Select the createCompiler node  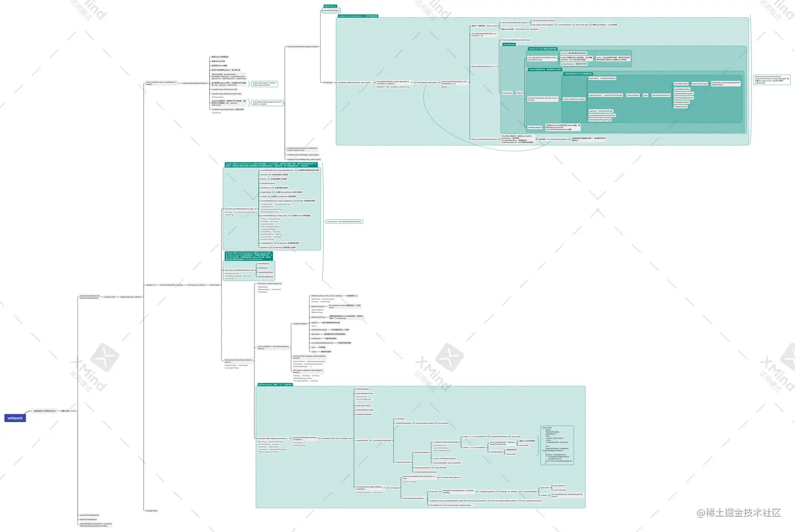tap(110, 297)
